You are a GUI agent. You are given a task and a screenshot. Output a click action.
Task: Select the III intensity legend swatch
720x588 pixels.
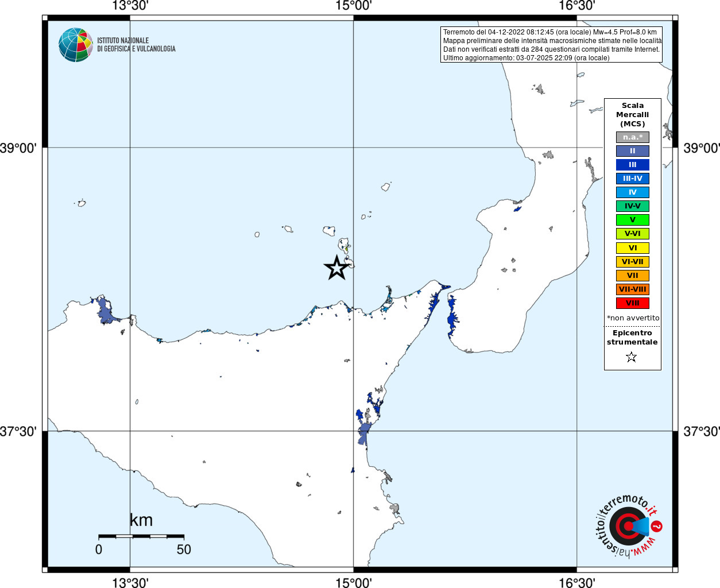(633, 165)
